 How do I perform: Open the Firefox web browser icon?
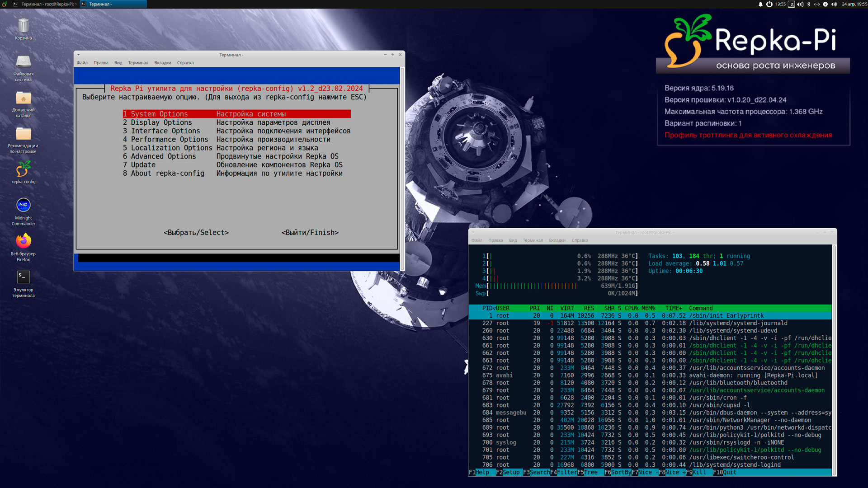(23, 241)
